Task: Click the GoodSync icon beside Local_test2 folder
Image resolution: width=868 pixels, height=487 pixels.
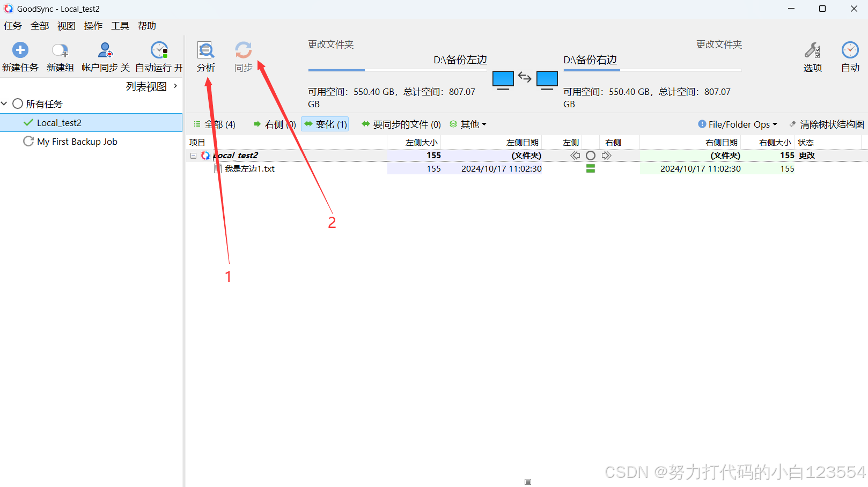Action: (205, 156)
